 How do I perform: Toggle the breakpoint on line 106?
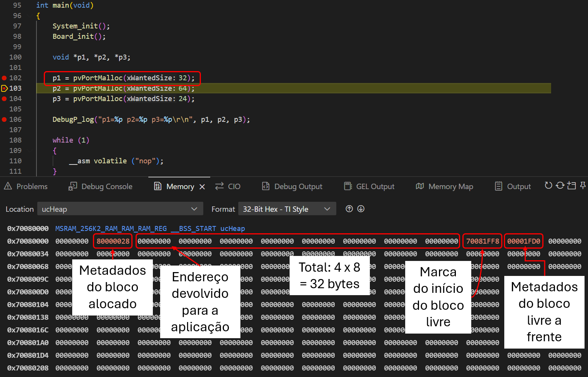point(4,119)
